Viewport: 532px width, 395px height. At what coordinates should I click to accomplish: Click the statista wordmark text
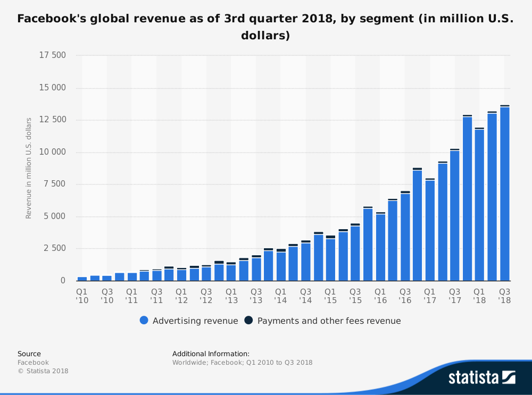(x=473, y=377)
